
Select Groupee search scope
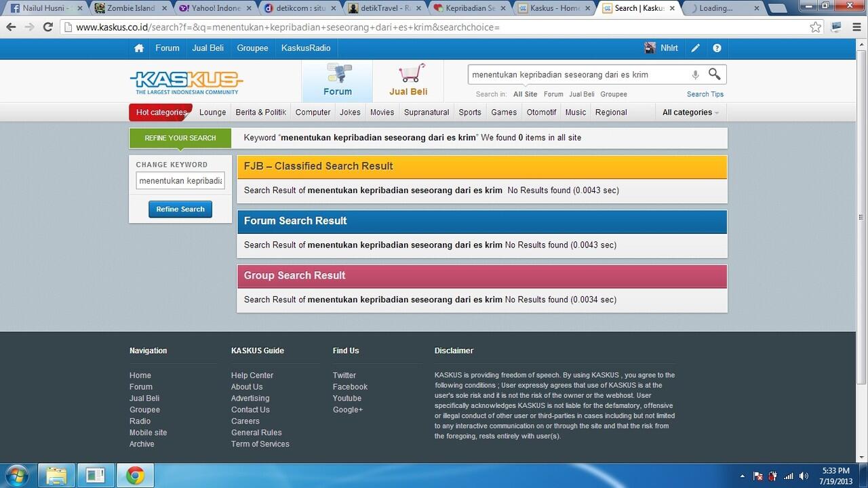tap(614, 94)
